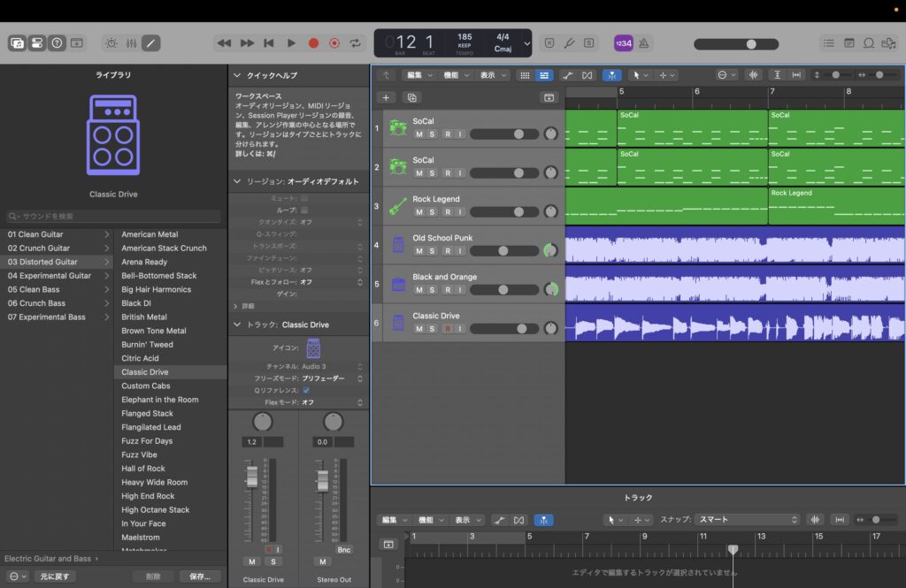Solo the Old School Punk track

pyautogui.click(x=432, y=251)
